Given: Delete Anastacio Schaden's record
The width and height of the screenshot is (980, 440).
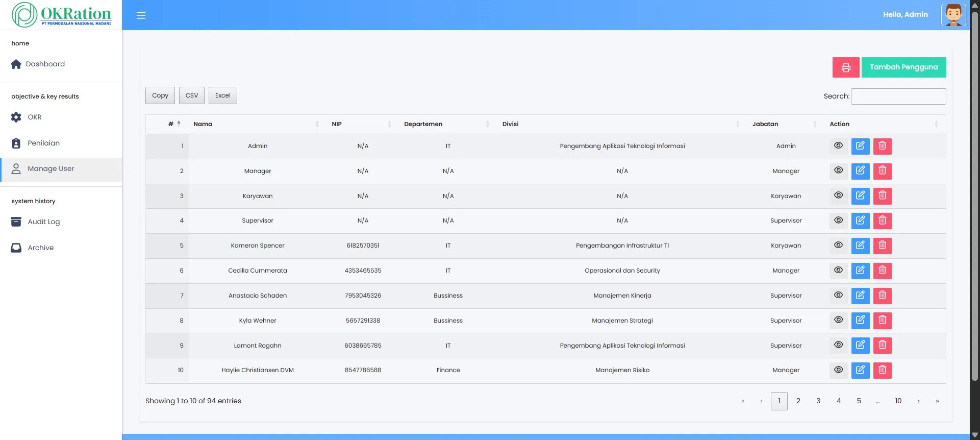Looking at the screenshot, I should (883, 296).
